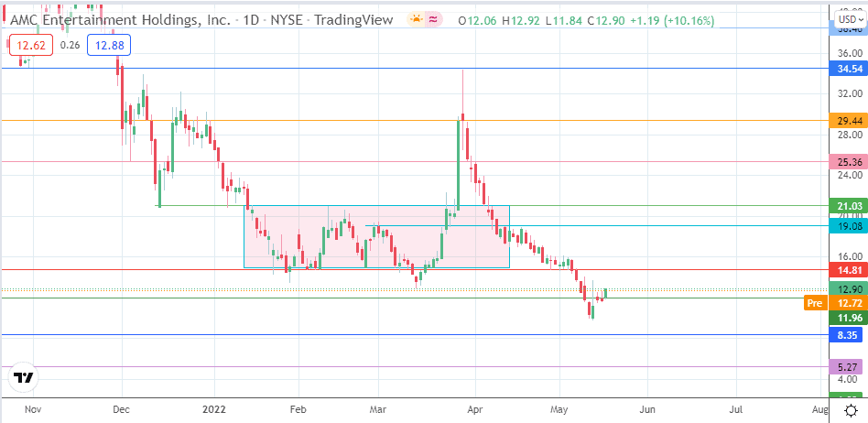Click the O12.06 open value
Image resolution: width=868 pixels, height=423 pixels.
[x=478, y=20]
